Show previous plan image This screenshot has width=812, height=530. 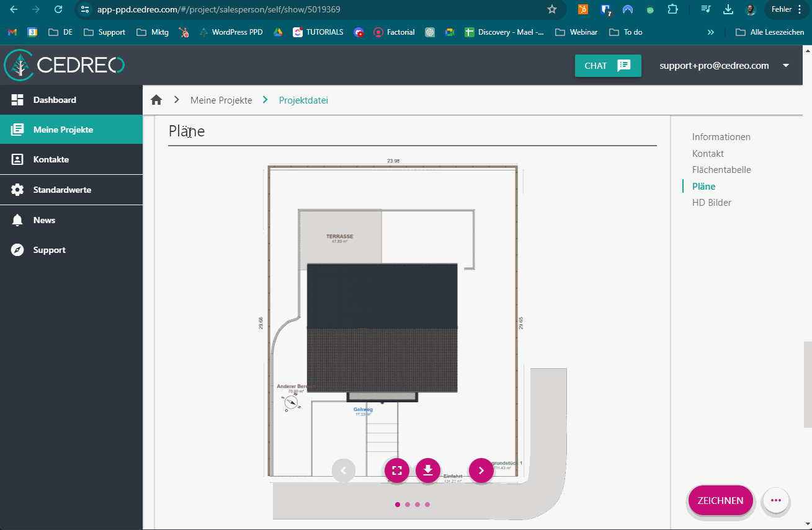point(344,470)
